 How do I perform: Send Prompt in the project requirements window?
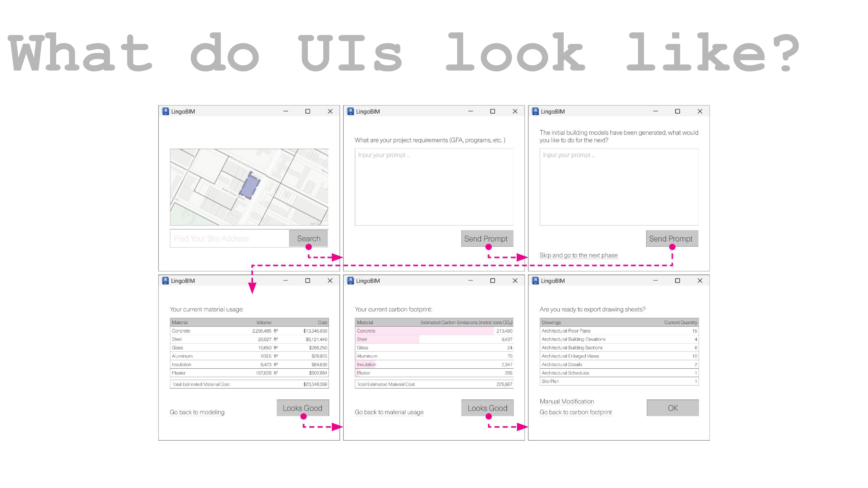(487, 239)
